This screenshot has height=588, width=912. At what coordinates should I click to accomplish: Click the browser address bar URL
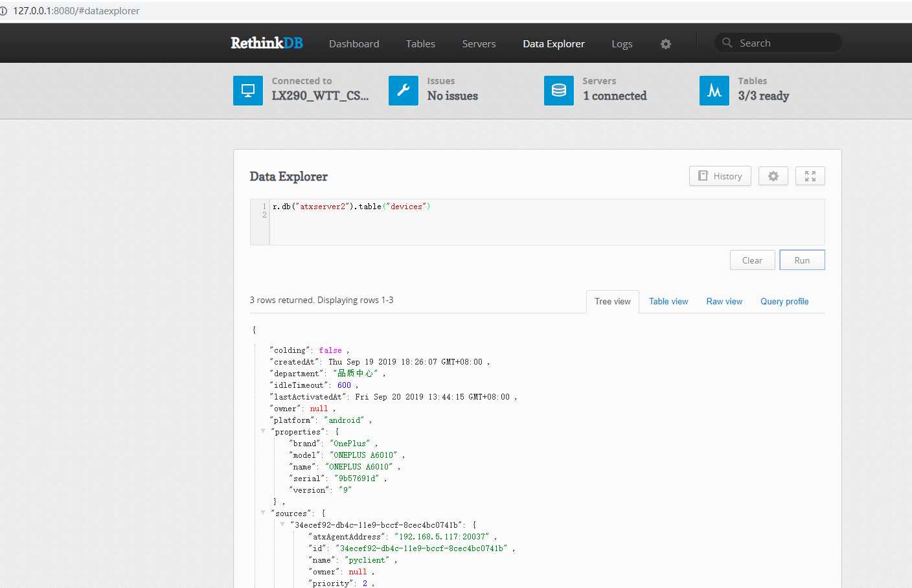[76, 11]
